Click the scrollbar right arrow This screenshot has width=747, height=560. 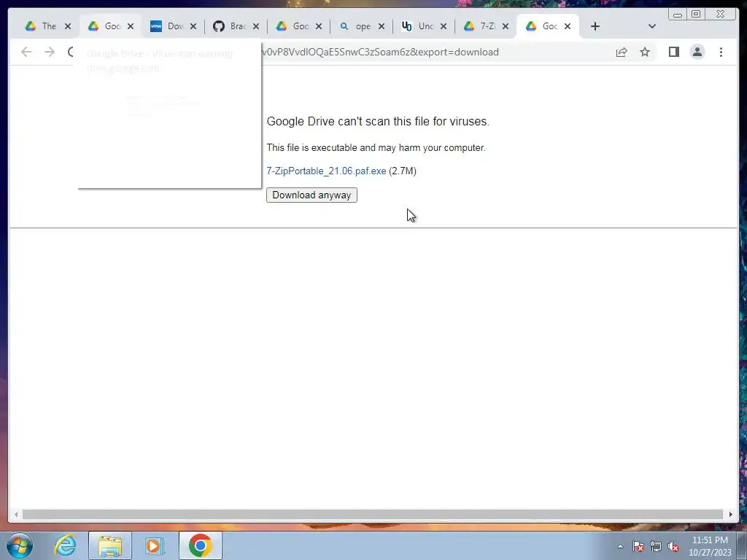tap(731, 514)
